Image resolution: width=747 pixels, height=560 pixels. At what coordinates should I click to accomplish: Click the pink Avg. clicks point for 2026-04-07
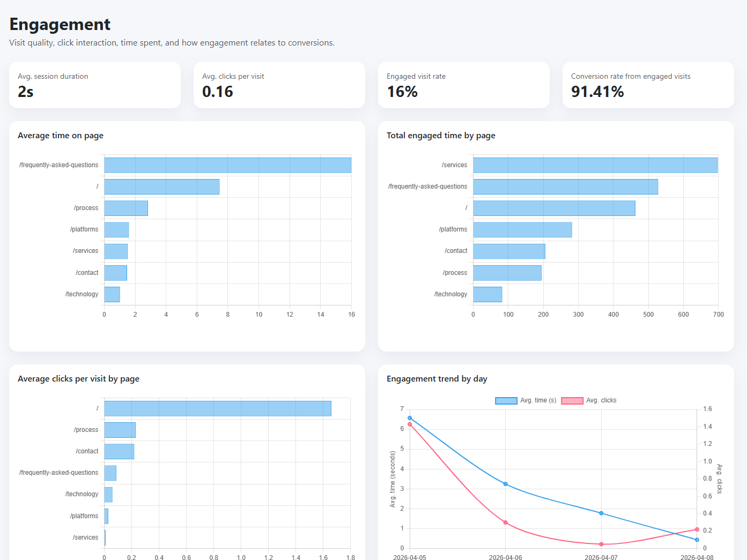pos(601,544)
